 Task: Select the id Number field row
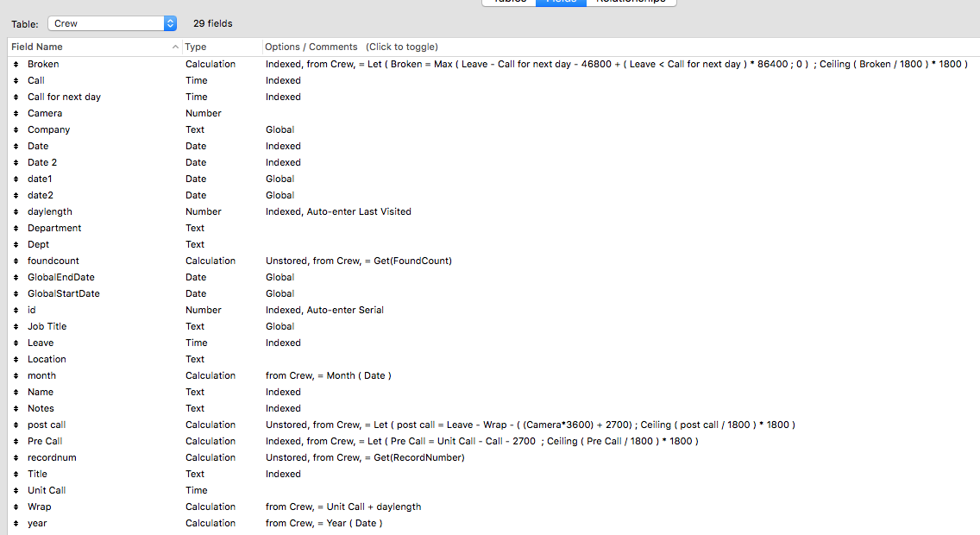click(493, 310)
